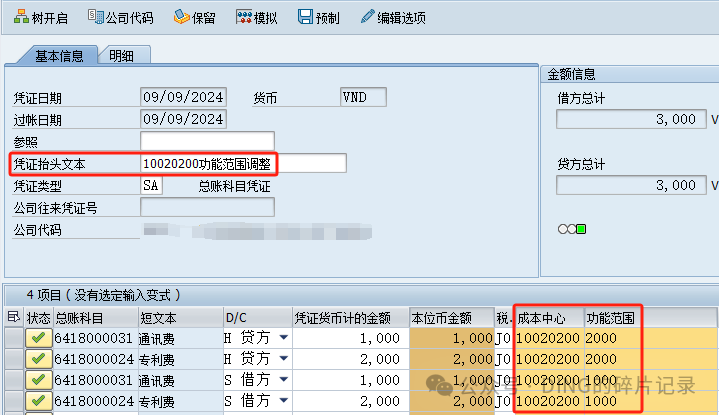This screenshot has height=415, width=719.
Task: Click amount 2,000 in 专利费 借方 row
Action: click(380, 401)
